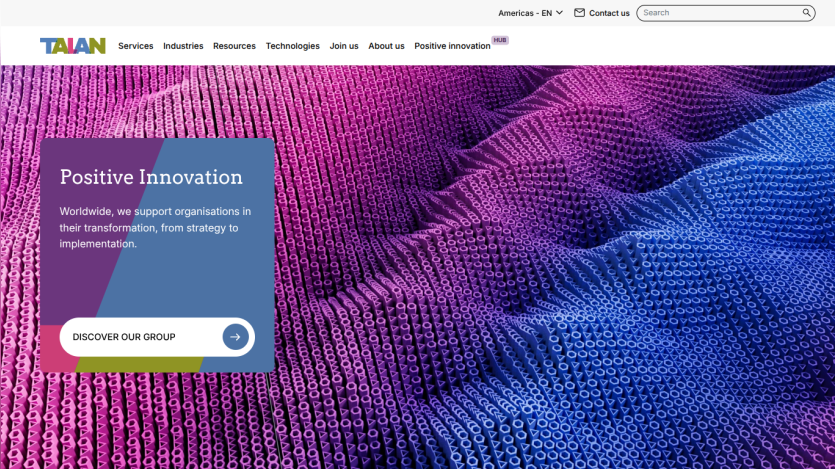Open the Americas - EN region dropdown

pos(530,13)
